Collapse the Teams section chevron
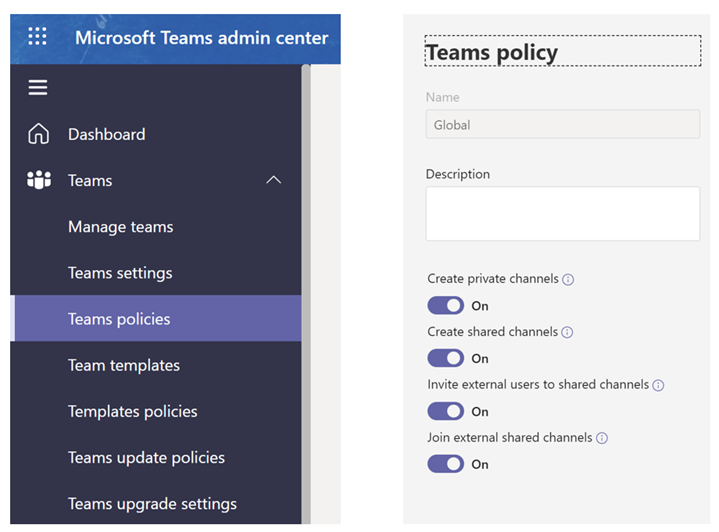 coord(273,180)
